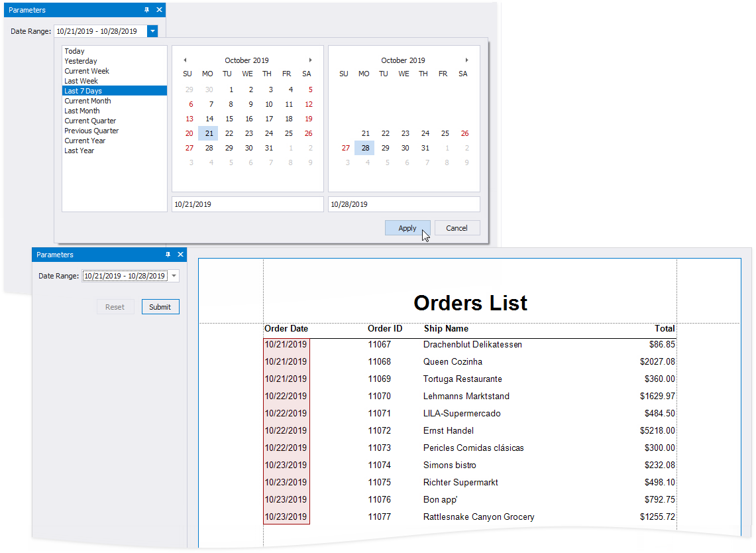Select the Last 7 Days preset
The width and height of the screenshot is (756, 553).
tap(83, 91)
